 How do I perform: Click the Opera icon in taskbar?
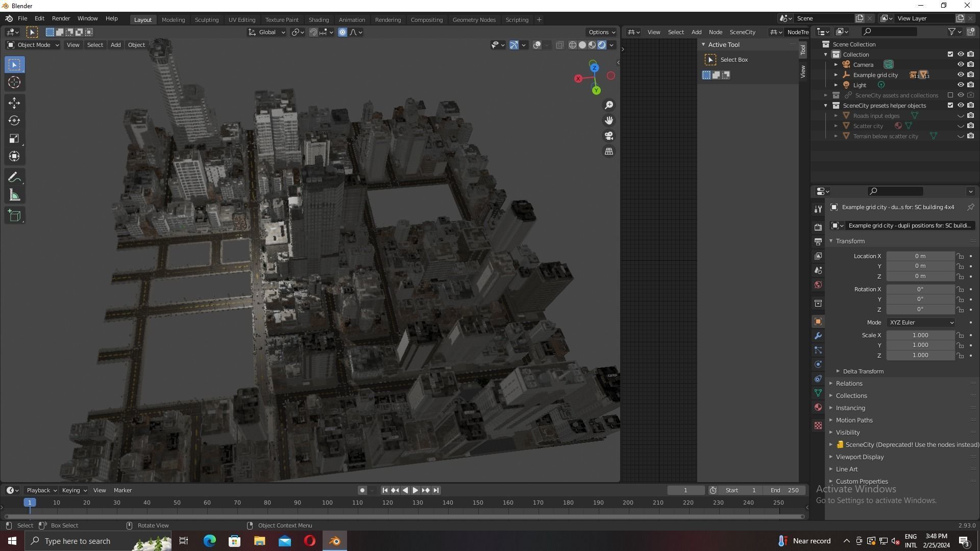tap(310, 541)
